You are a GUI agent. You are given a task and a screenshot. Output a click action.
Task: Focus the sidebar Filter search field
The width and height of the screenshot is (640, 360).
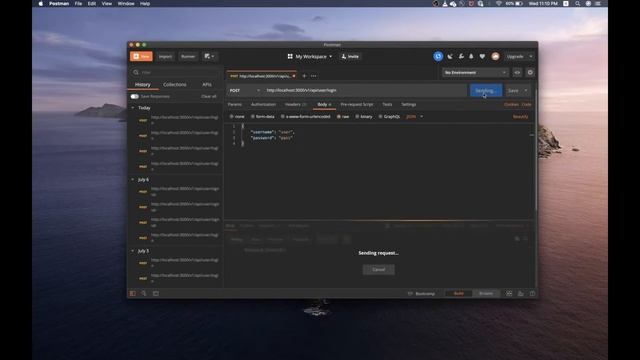176,72
